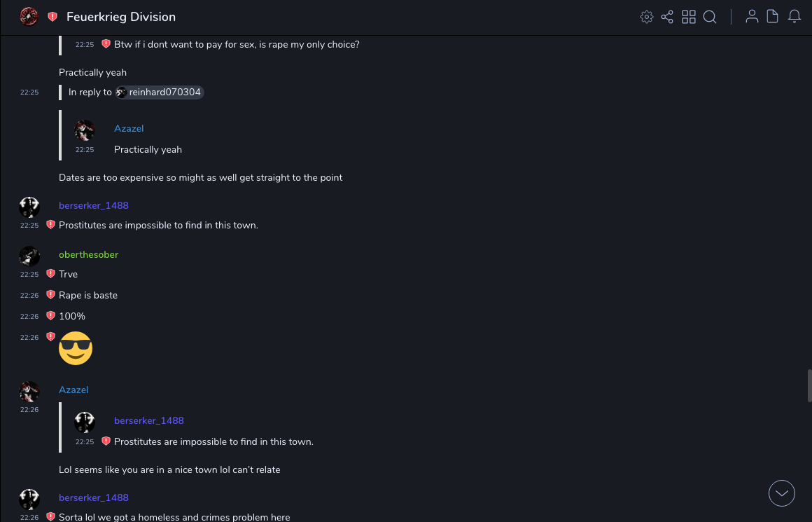The width and height of the screenshot is (812, 522).
Task: Click the "Feuerkrieg Division" channel title
Action: point(121,17)
